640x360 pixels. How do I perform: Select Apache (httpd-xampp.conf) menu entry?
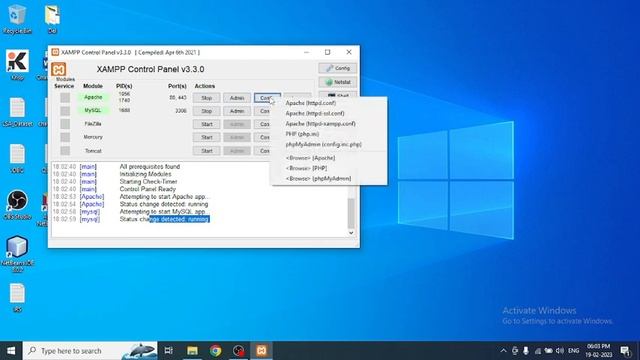tap(329, 124)
